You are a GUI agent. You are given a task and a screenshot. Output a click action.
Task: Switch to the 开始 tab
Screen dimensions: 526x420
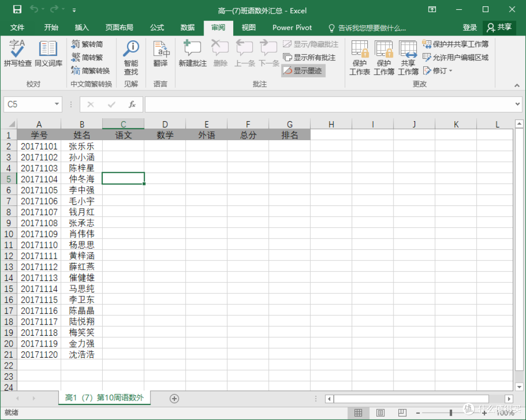click(51, 27)
